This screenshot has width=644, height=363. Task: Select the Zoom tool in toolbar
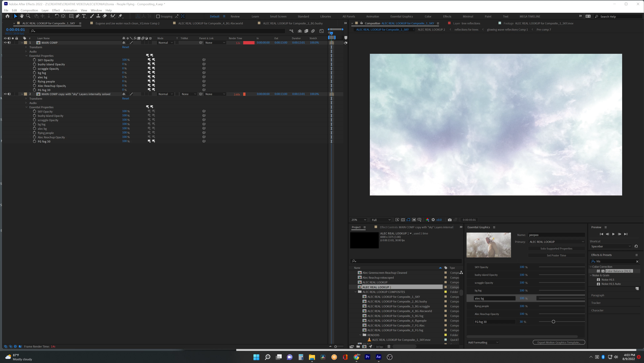(28, 16)
